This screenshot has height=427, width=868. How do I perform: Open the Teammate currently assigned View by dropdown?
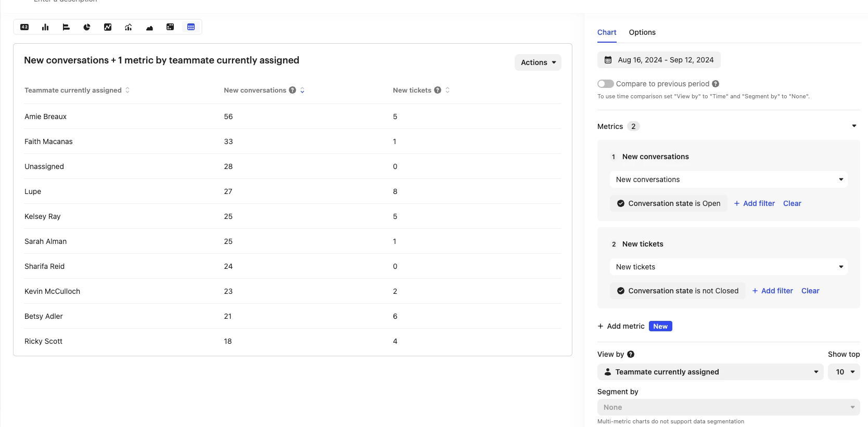coord(710,372)
